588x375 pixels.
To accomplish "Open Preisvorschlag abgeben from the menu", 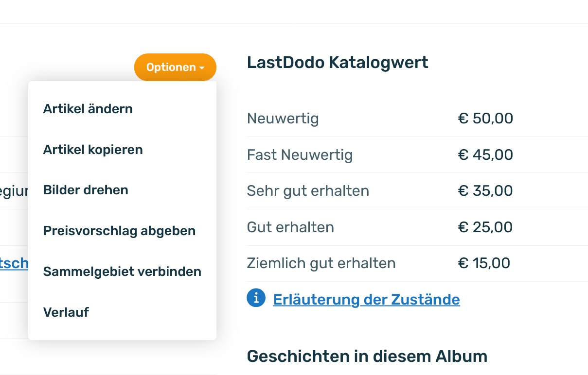I will pos(119,231).
